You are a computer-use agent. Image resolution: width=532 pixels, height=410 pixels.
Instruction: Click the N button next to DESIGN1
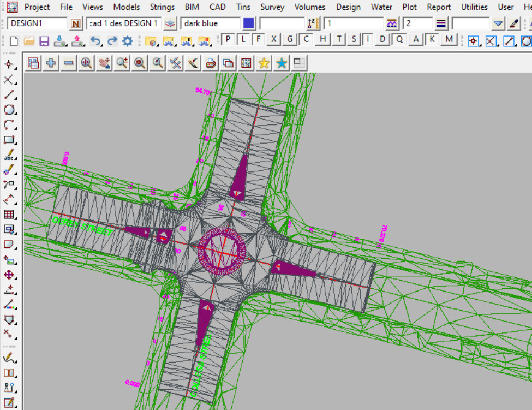pos(76,23)
